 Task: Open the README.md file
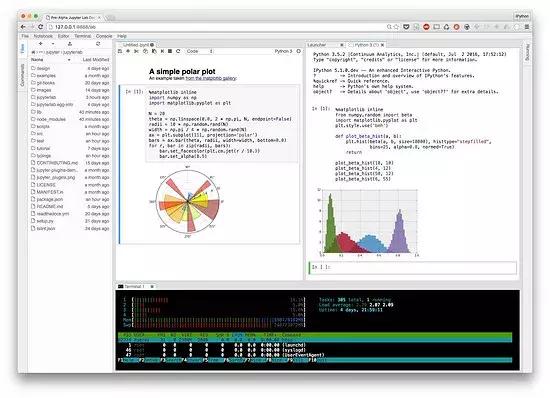(50, 207)
